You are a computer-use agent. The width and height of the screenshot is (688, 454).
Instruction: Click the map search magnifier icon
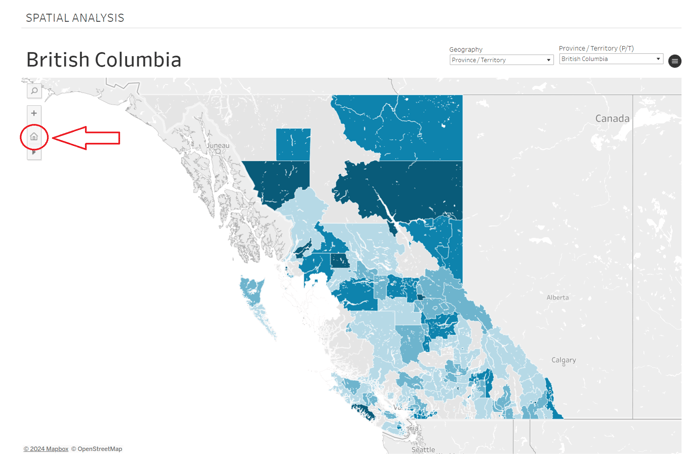pos(34,91)
